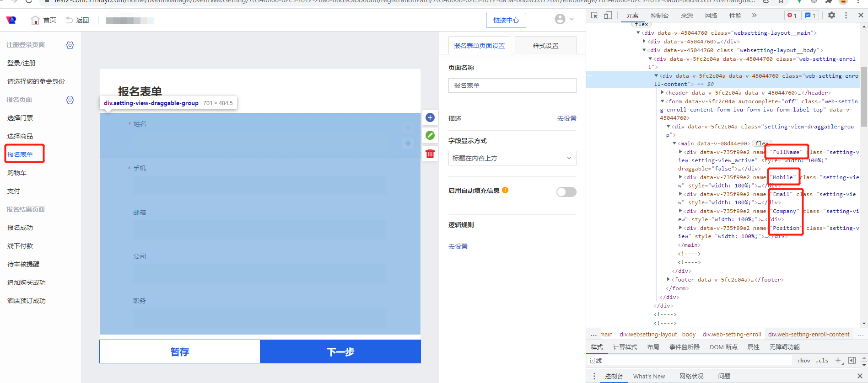
Task: Open settings gear beside 注册登录页面
Action: click(70, 45)
